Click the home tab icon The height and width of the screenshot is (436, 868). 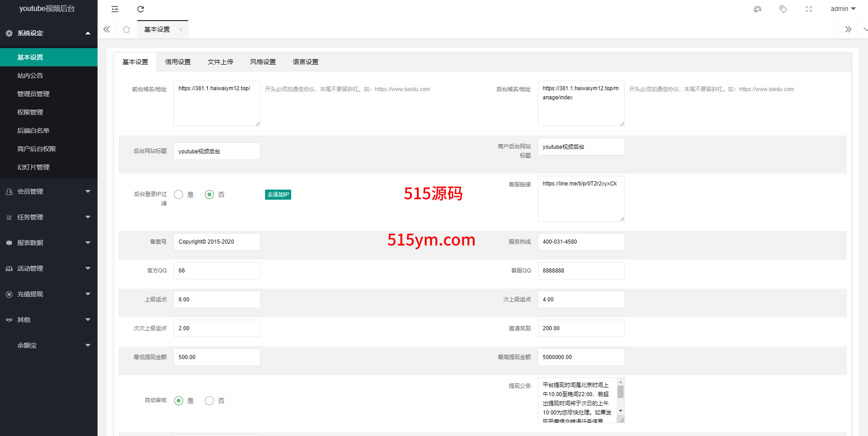(x=126, y=29)
